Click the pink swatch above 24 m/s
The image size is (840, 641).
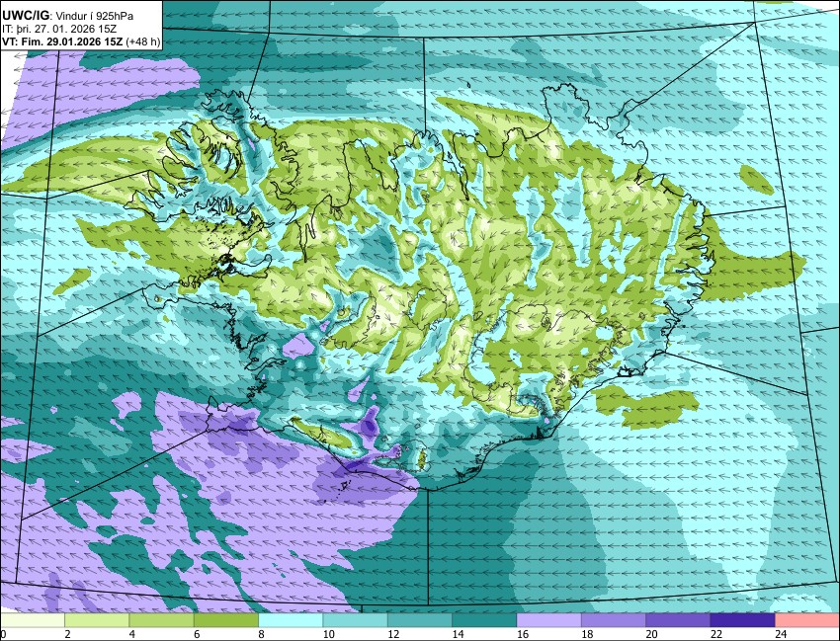click(807, 620)
